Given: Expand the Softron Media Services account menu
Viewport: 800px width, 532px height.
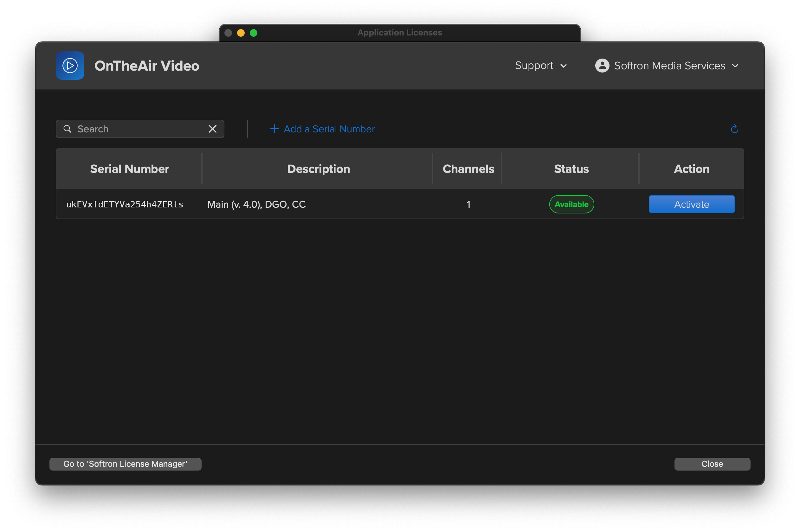Looking at the screenshot, I should pyautogui.click(x=667, y=66).
